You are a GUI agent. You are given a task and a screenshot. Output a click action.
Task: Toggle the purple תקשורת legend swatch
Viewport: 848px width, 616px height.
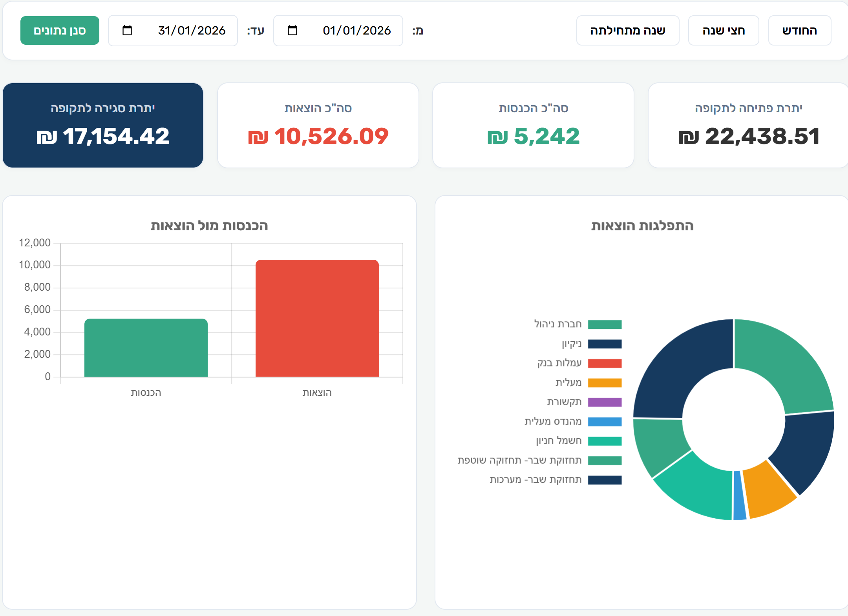click(x=605, y=402)
